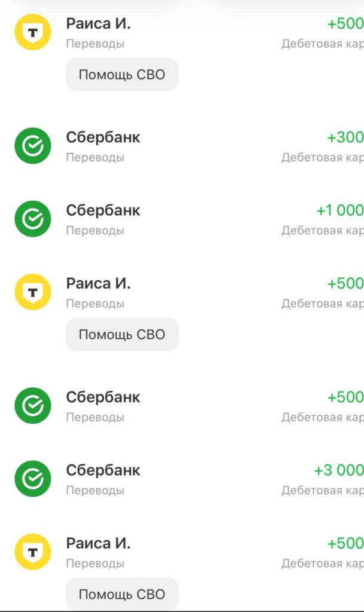This screenshot has height=612, width=364.
Task: Tap the T-Bank icon on the bottom Раиса И. transfer
Action: pos(33,552)
